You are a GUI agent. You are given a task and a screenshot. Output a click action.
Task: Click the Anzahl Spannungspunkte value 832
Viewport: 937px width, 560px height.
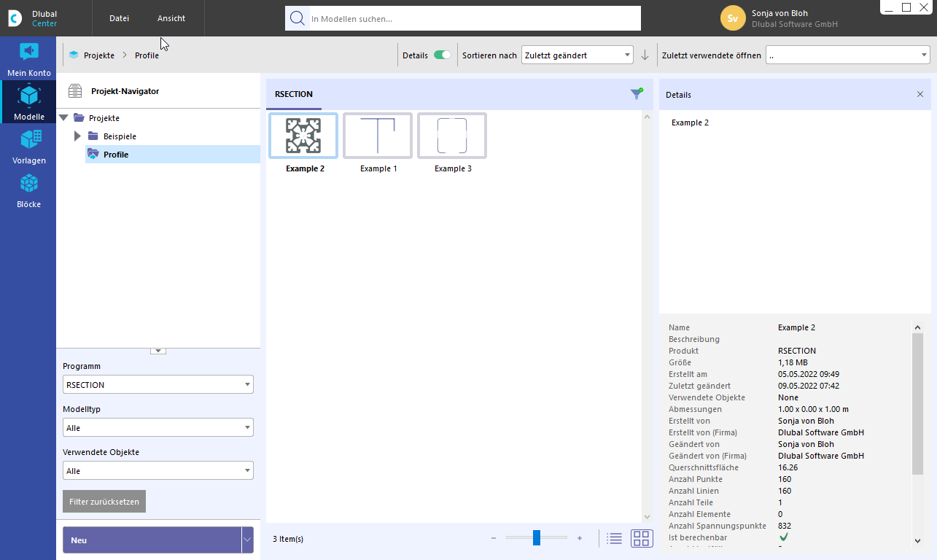(785, 526)
